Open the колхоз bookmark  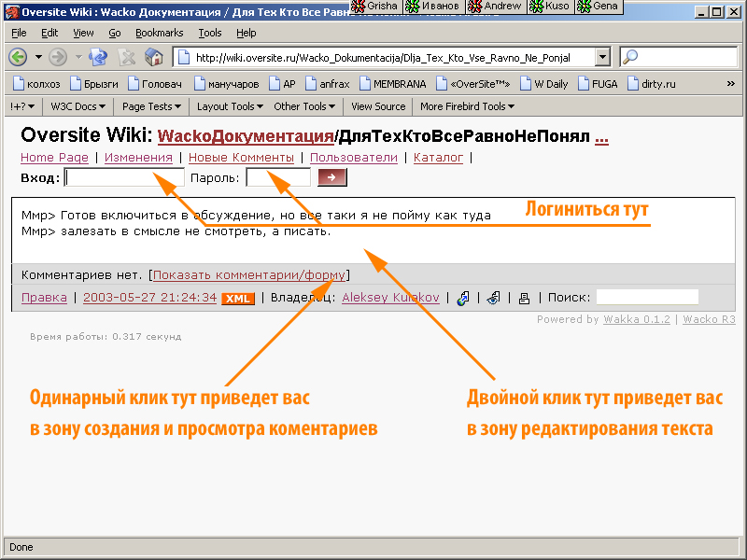pos(35,83)
